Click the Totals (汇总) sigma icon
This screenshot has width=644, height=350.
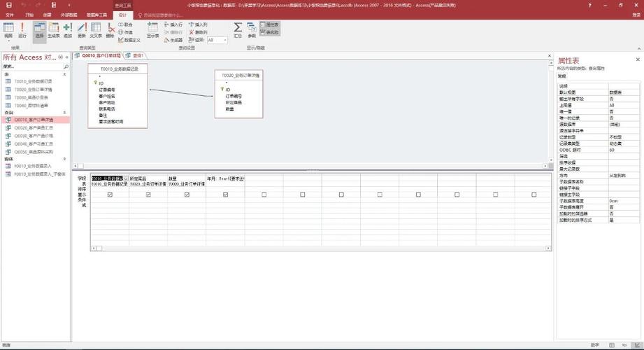click(x=238, y=30)
